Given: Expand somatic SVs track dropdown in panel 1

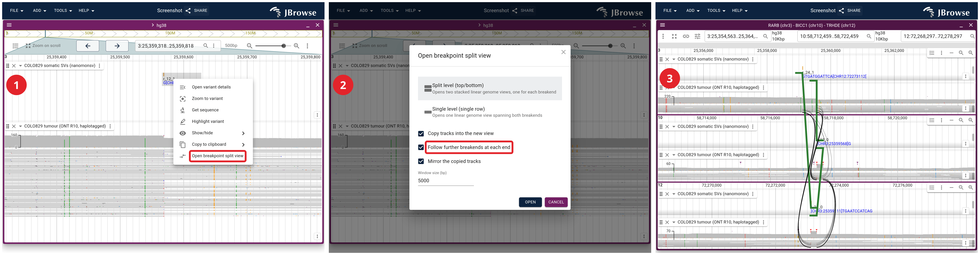Looking at the screenshot, I should (21, 66).
